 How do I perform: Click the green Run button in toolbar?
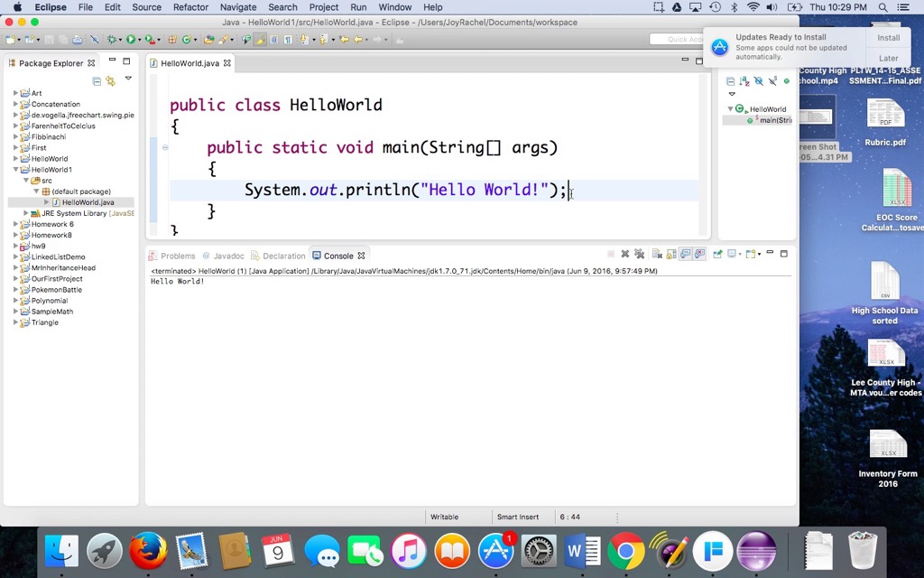[x=131, y=40]
